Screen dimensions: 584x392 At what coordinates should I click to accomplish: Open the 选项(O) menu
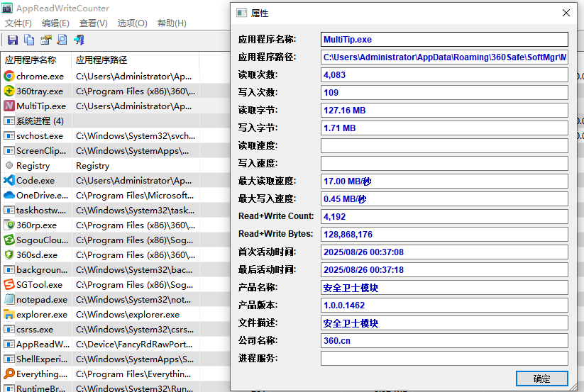coord(132,23)
